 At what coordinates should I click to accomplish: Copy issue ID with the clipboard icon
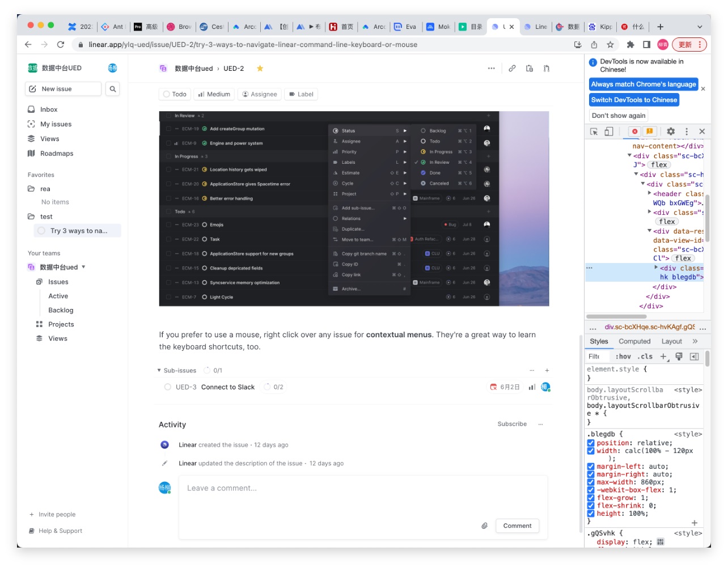tap(530, 69)
